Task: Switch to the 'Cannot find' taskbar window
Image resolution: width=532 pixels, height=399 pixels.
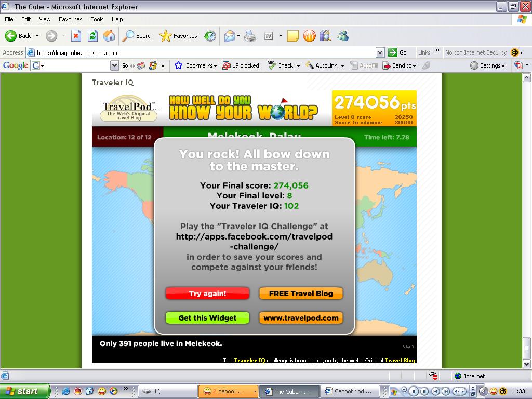Action: point(350,391)
